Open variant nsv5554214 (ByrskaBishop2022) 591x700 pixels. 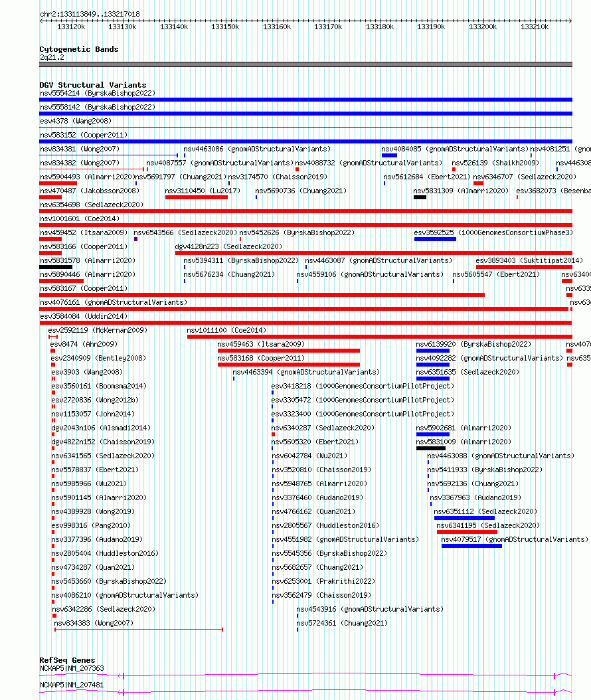coord(98,93)
